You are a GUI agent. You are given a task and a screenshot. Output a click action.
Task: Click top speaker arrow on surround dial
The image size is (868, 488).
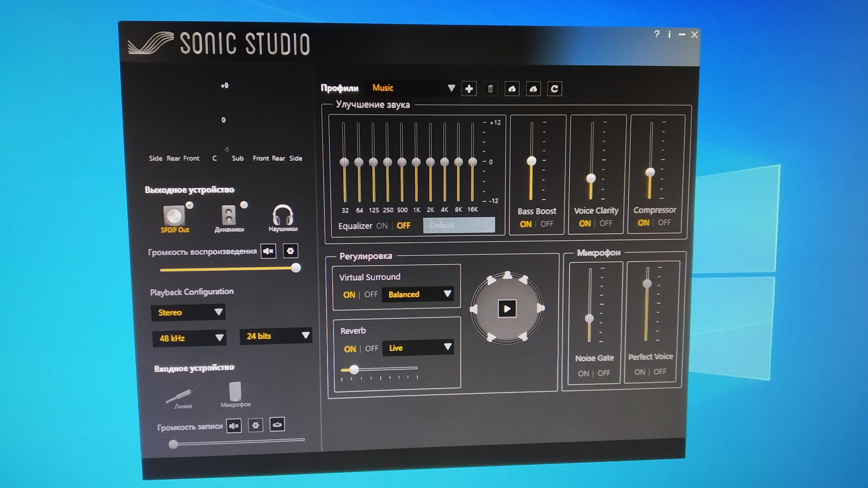point(507,276)
